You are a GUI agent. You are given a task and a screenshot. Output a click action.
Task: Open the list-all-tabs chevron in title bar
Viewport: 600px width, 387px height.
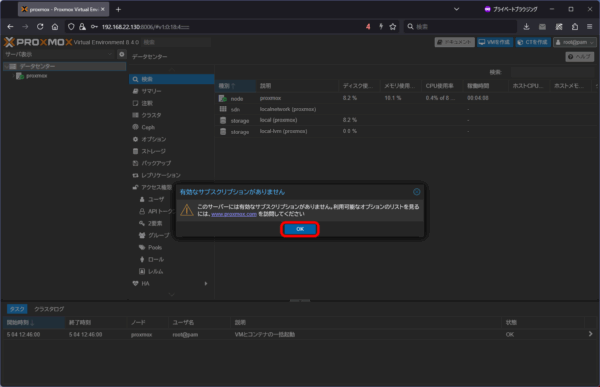(457, 9)
